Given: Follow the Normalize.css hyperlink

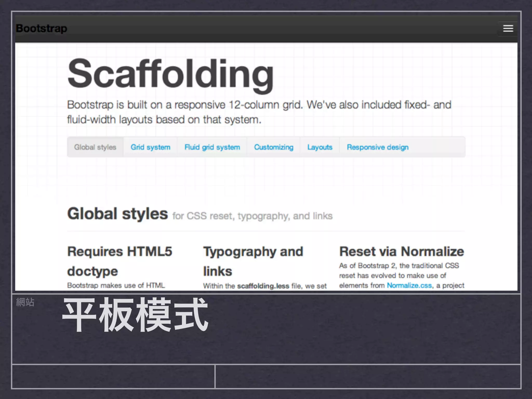Looking at the screenshot, I should coord(409,285).
